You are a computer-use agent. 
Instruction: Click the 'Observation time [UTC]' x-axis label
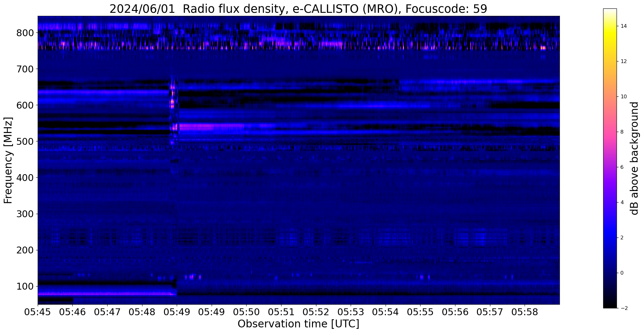(x=298, y=324)
